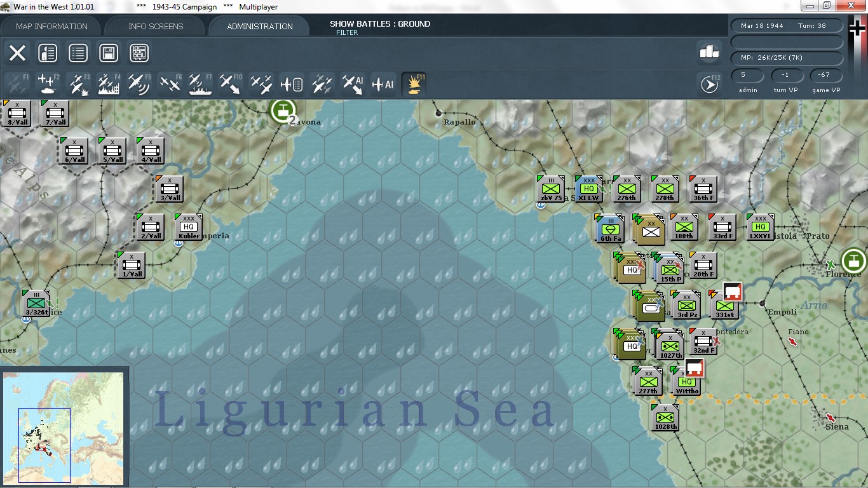The image size is (868, 488).
Task: Select the 3/326t regiment counter
Action: point(36,304)
